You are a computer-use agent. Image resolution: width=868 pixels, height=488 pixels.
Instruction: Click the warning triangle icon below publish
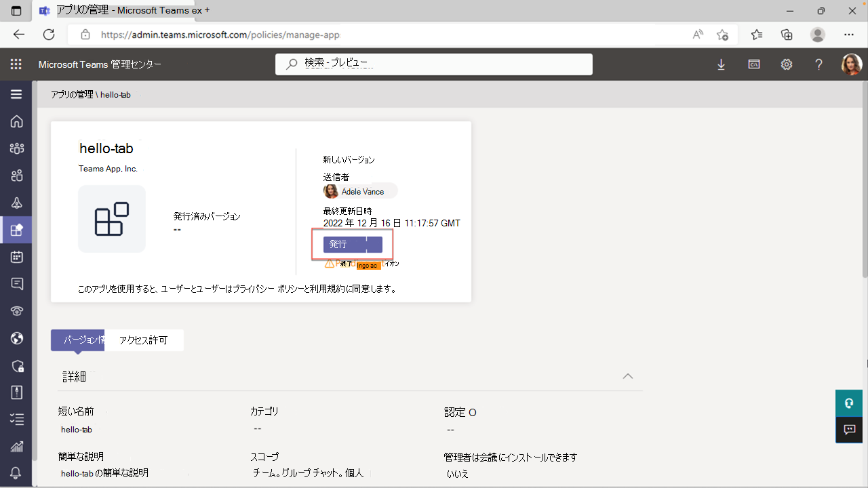(330, 264)
